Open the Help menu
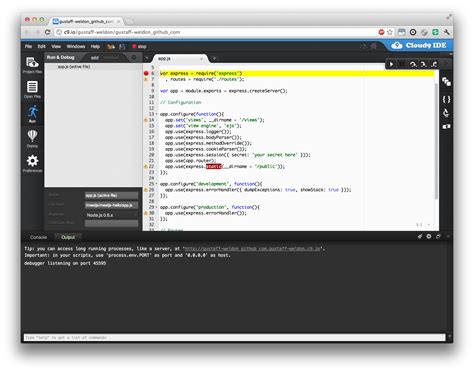474x372 pixels. [x=95, y=46]
